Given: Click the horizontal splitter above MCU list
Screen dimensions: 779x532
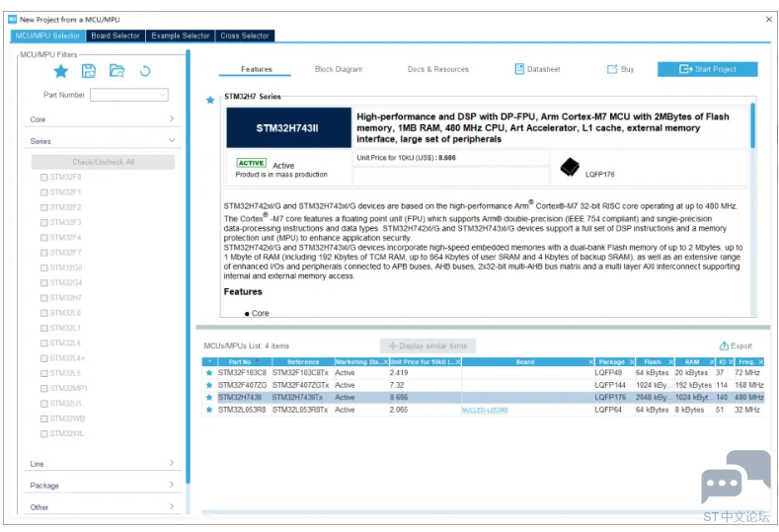Looking at the screenshot, I should click(483, 328).
